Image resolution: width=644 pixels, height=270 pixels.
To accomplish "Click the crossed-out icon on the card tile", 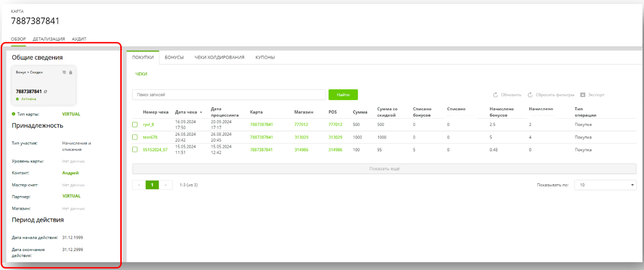I will [64, 72].
